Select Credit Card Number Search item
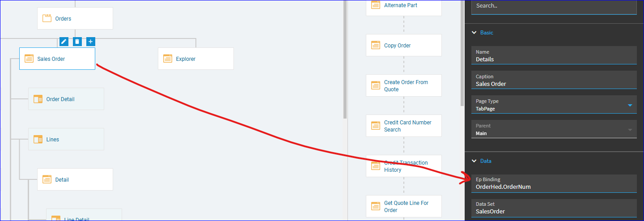This screenshot has width=644, height=221. [404, 126]
